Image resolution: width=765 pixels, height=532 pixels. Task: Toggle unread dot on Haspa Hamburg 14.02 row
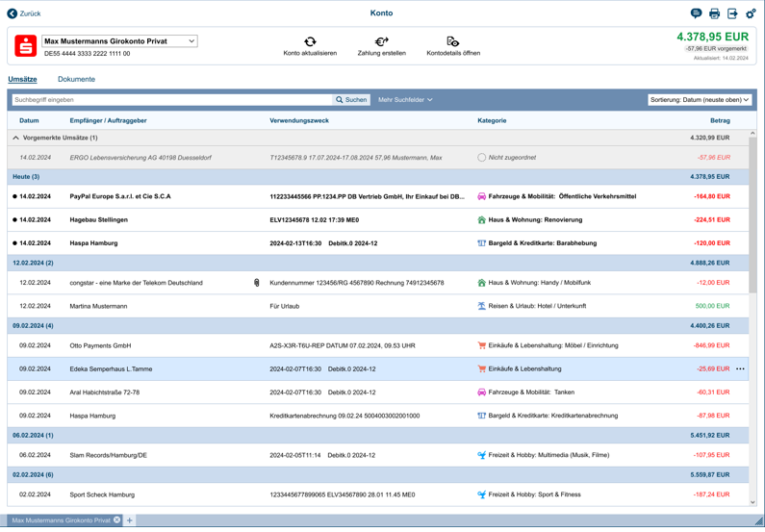14,243
